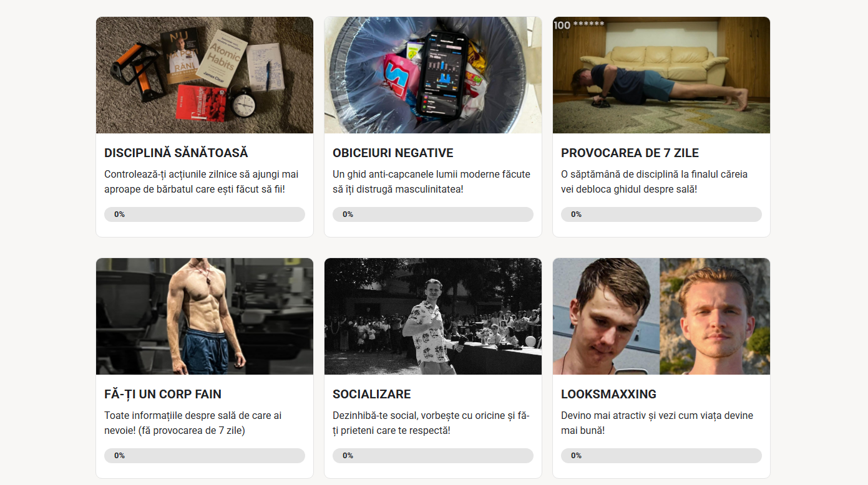Click the Obiceiuri Negative progress bar
The height and width of the screenshot is (485, 868).
(433, 214)
